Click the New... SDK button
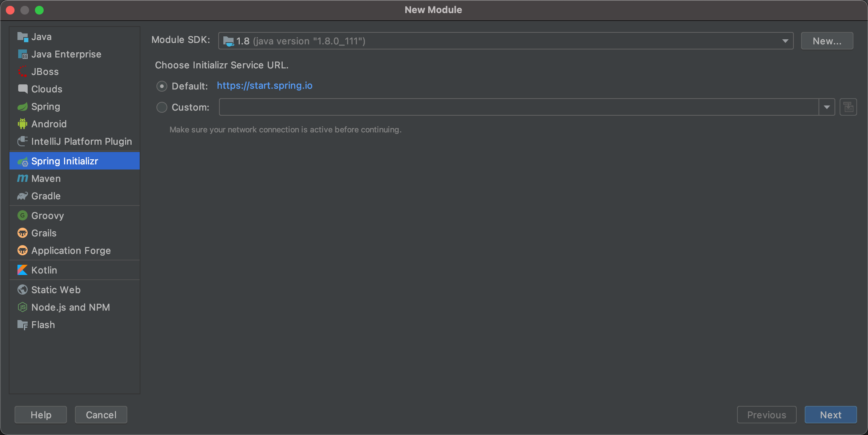868x435 pixels. [827, 41]
